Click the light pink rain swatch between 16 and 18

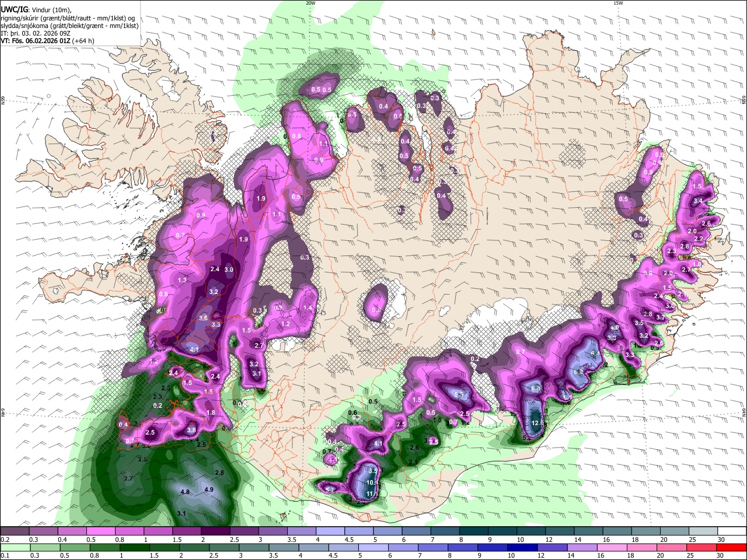point(612,547)
